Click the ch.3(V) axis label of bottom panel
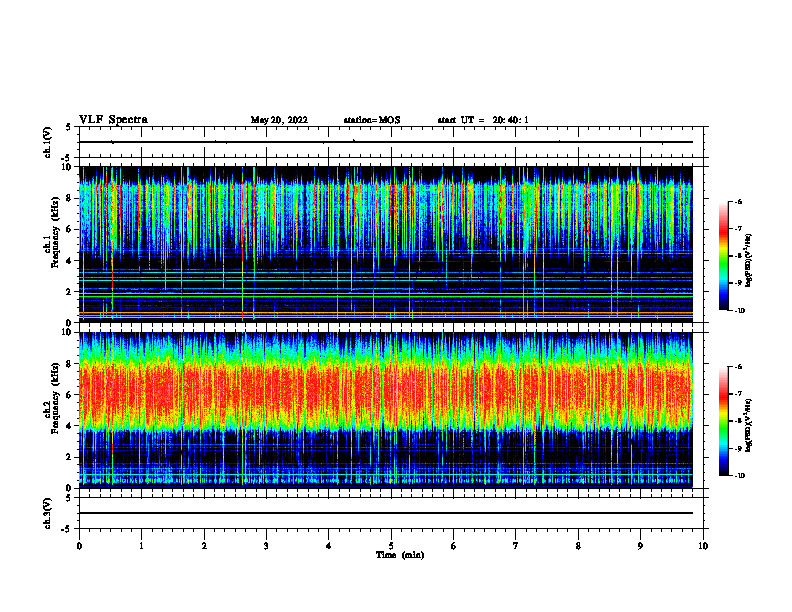 pyautogui.click(x=48, y=514)
